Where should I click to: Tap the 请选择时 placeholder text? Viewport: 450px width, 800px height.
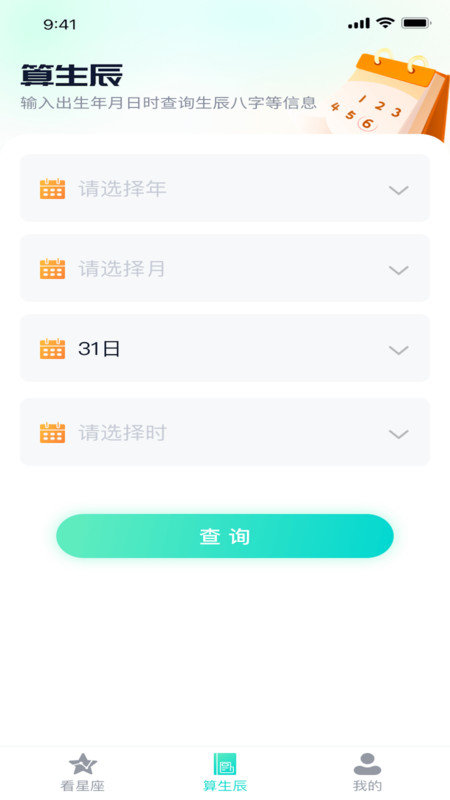(122, 433)
